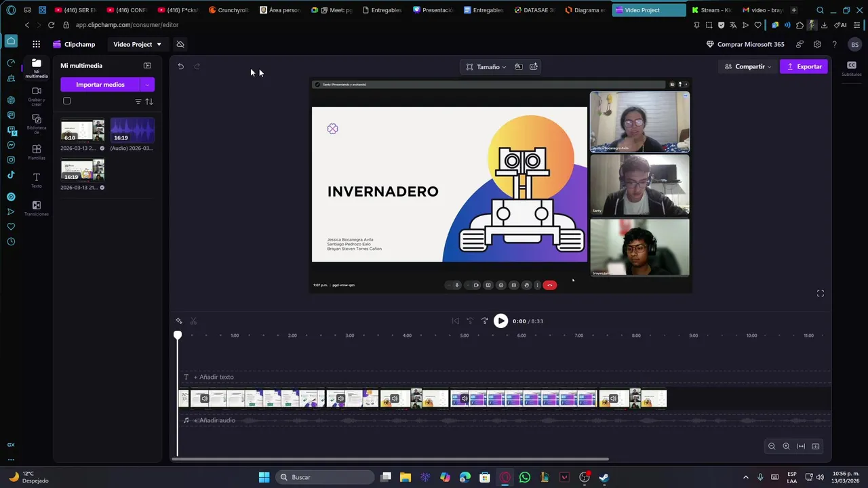Open the Compartir dropdown

[x=748, y=66]
